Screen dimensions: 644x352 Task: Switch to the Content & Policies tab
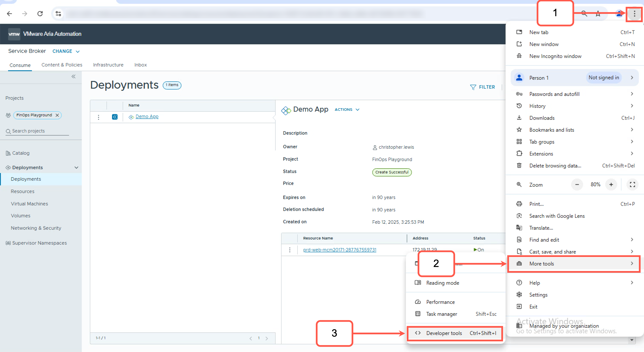tap(62, 65)
